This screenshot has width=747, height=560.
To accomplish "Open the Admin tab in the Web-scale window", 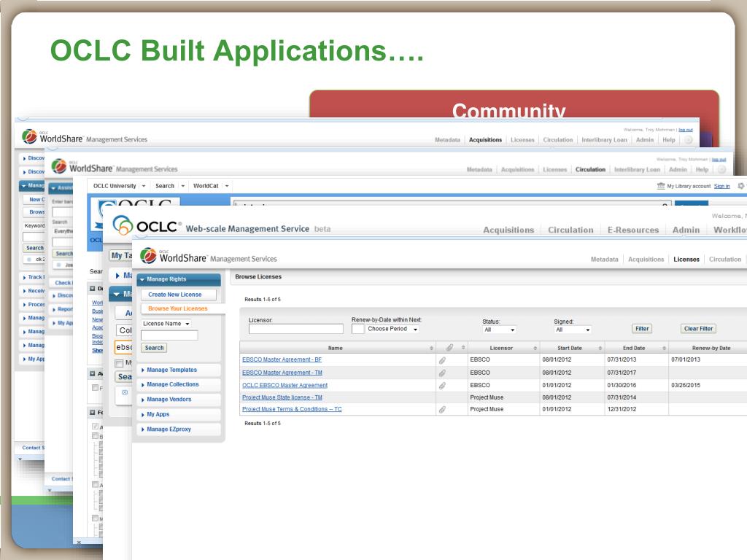I will click(686, 230).
